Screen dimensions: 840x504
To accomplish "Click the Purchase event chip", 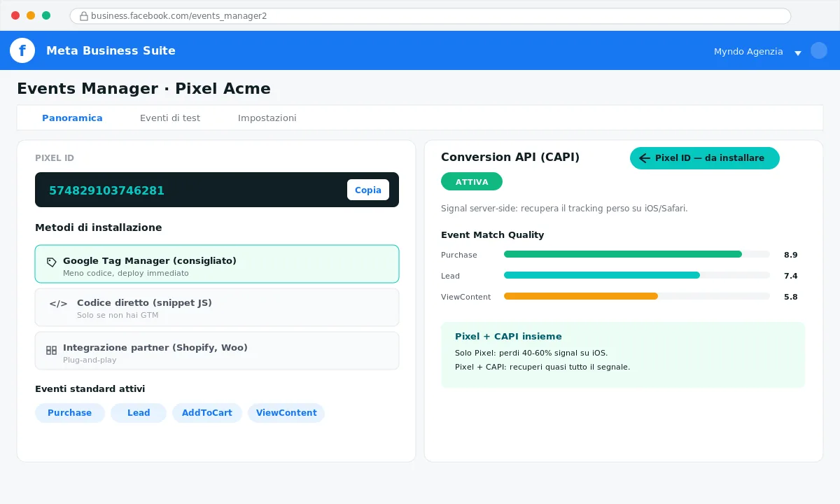I will 70,413.
